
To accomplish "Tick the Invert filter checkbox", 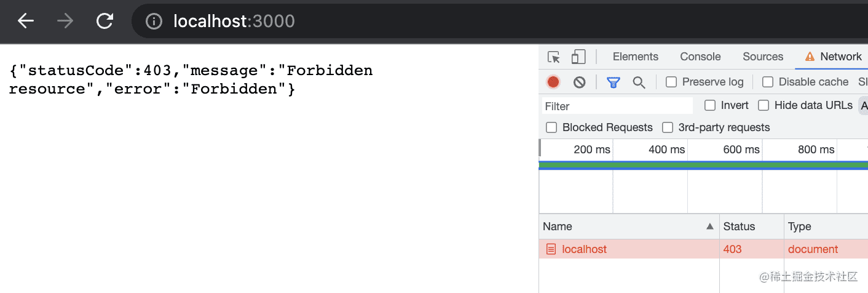I will [710, 105].
